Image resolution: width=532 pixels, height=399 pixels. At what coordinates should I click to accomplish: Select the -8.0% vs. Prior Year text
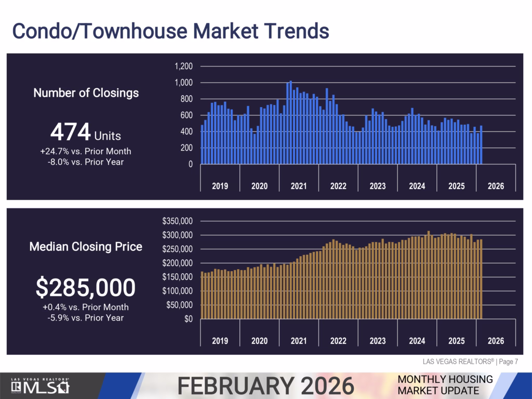pos(86,162)
